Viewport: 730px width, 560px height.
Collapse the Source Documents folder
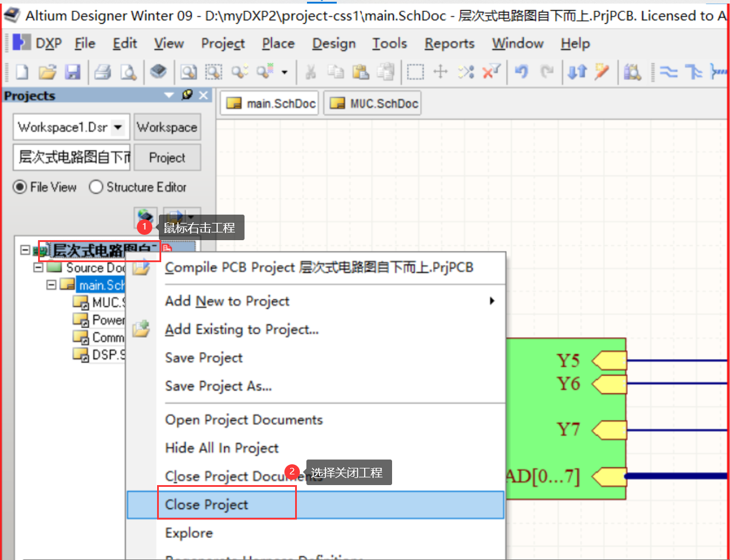coord(38,268)
